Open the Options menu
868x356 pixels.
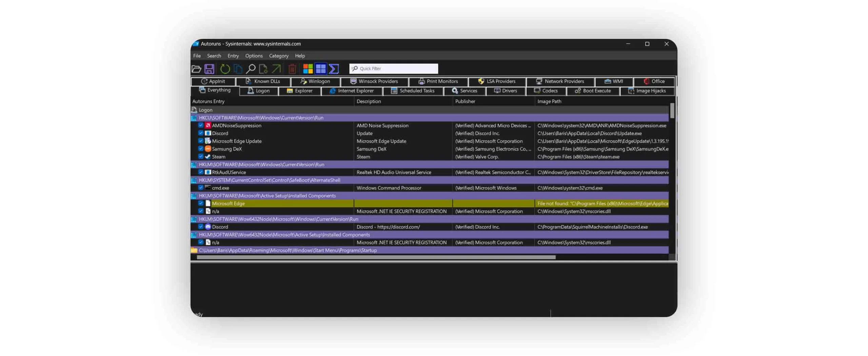254,56
